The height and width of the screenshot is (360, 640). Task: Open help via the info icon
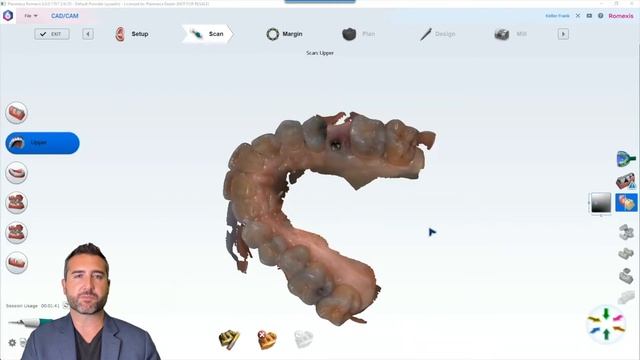(600, 16)
